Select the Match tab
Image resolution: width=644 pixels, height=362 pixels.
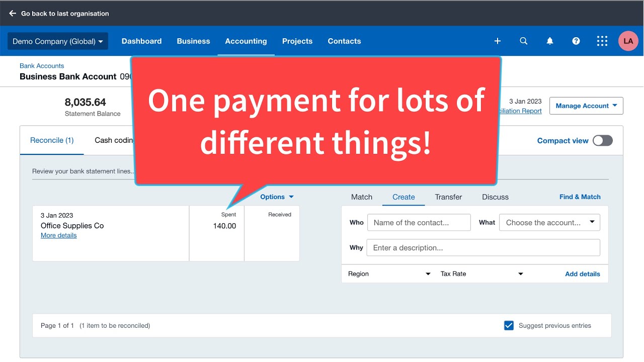tap(362, 197)
